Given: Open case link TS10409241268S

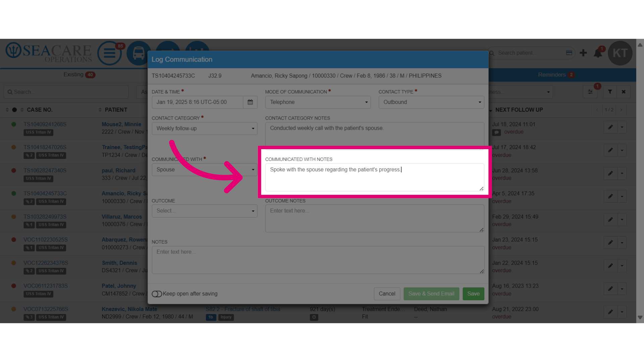Looking at the screenshot, I should 45,124.
